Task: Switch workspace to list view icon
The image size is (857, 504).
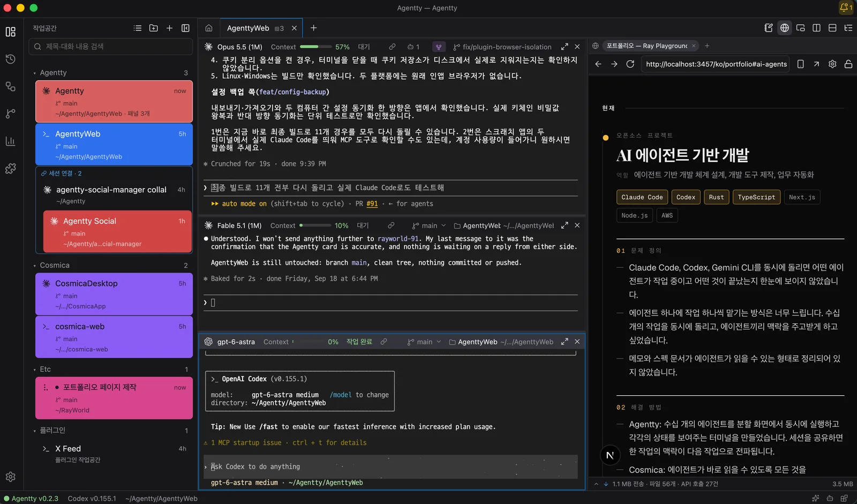Action: (x=138, y=28)
